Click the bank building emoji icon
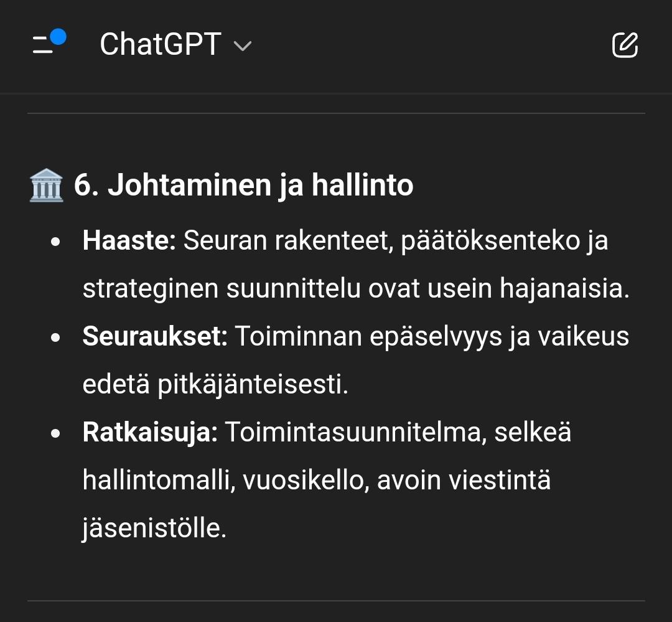Viewport: 672px width, 622px height. (x=47, y=186)
